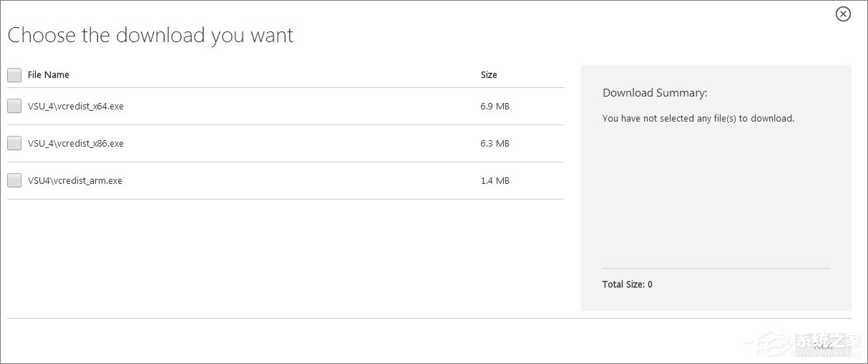The image size is (868, 364).
Task: Close the download selection dialog
Action: click(843, 14)
